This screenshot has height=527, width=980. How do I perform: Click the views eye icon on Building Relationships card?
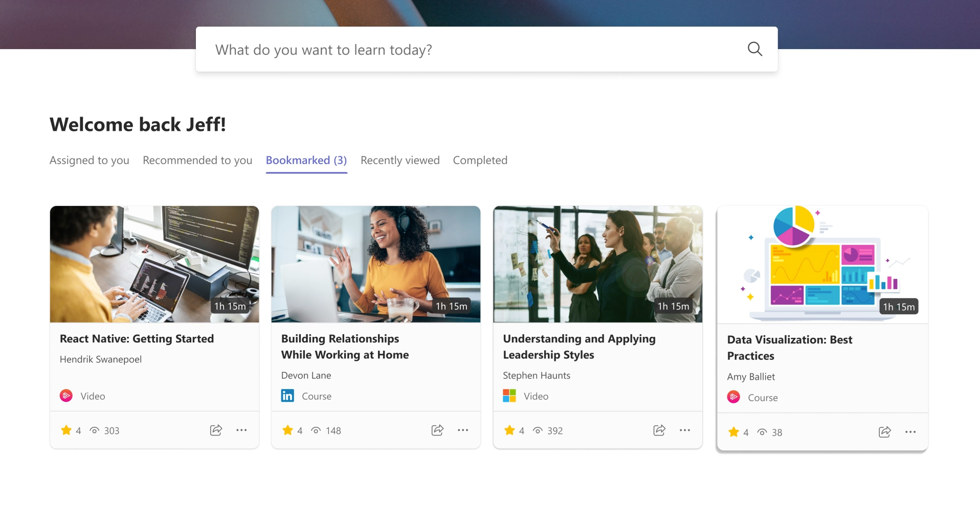tap(316, 430)
